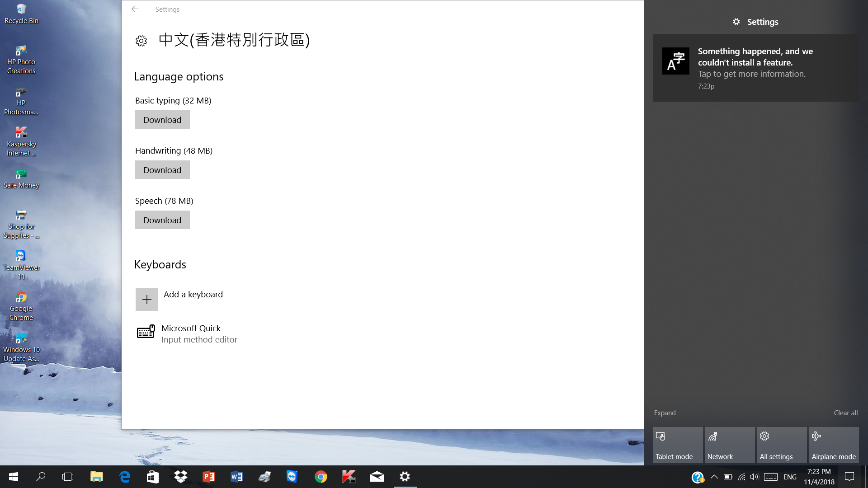Open TeamViewer from the taskbar
The height and width of the screenshot is (488, 868).
click(x=292, y=477)
